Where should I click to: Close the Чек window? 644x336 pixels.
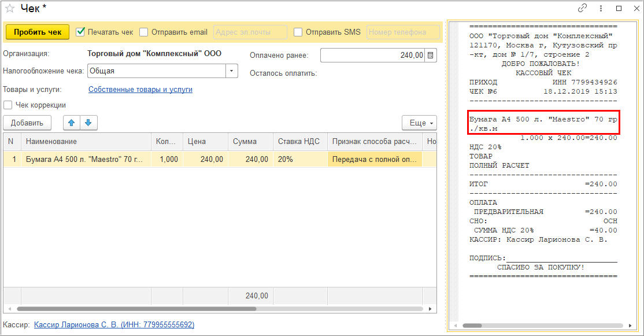click(x=636, y=8)
